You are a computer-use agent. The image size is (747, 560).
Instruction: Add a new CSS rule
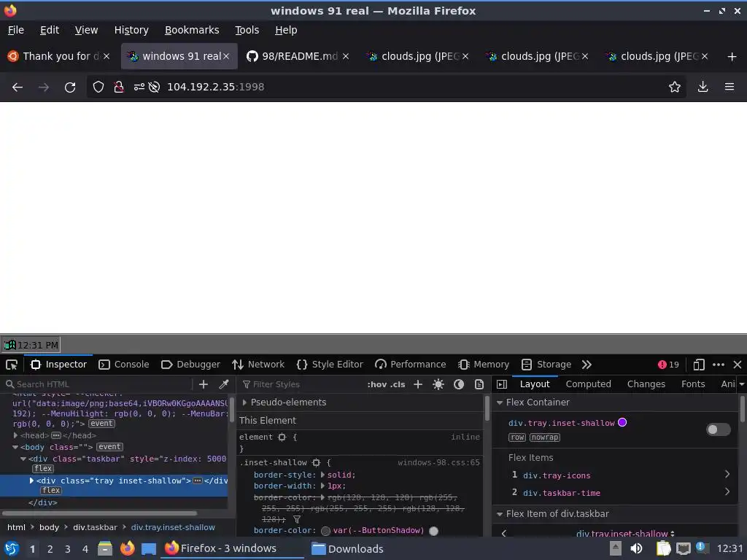pyautogui.click(x=418, y=384)
